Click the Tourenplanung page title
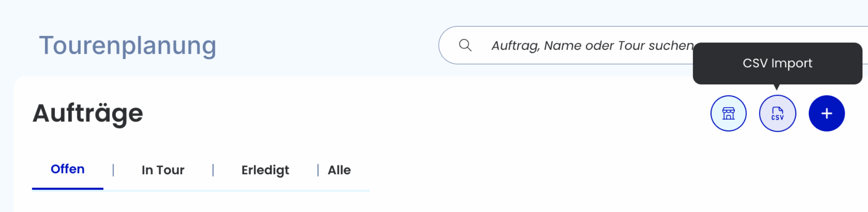The width and height of the screenshot is (868, 212). click(x=128, y=46)
